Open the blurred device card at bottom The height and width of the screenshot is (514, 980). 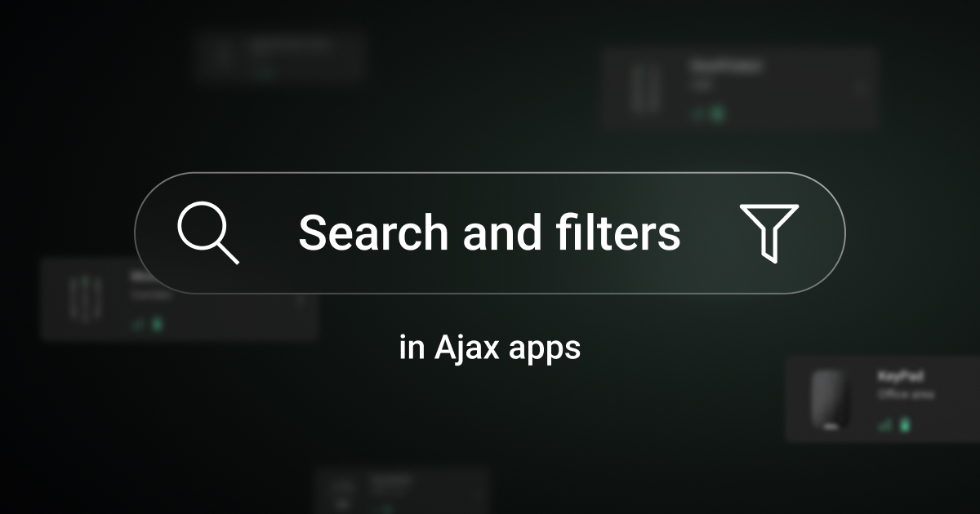pos(402,490)
